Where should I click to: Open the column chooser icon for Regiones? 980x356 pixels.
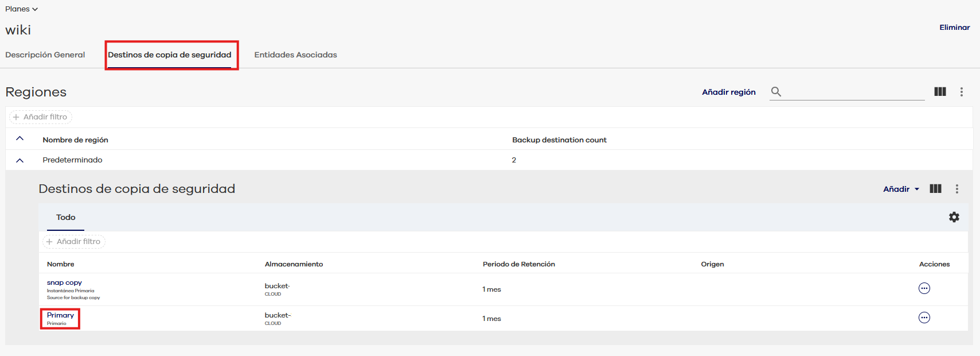point(940,92)
